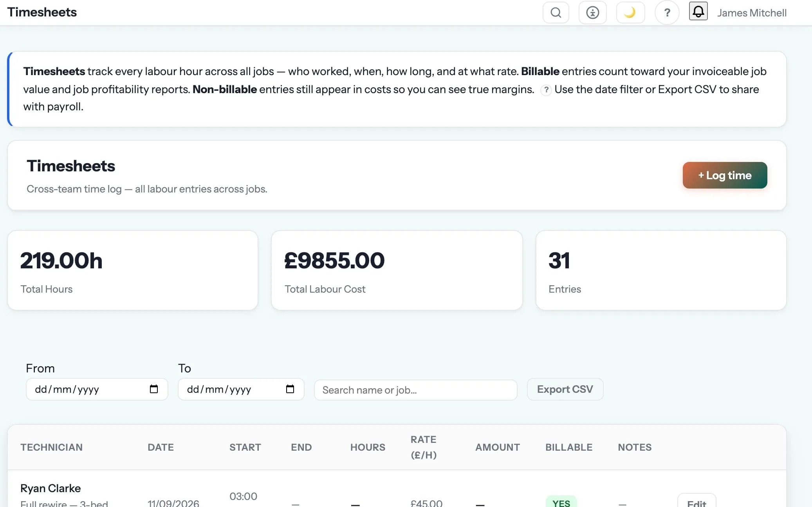The height and width of the screenshot is (507, 812).
Task: Click the RATE (£/H) column header
Action: [x=424, y=447]
